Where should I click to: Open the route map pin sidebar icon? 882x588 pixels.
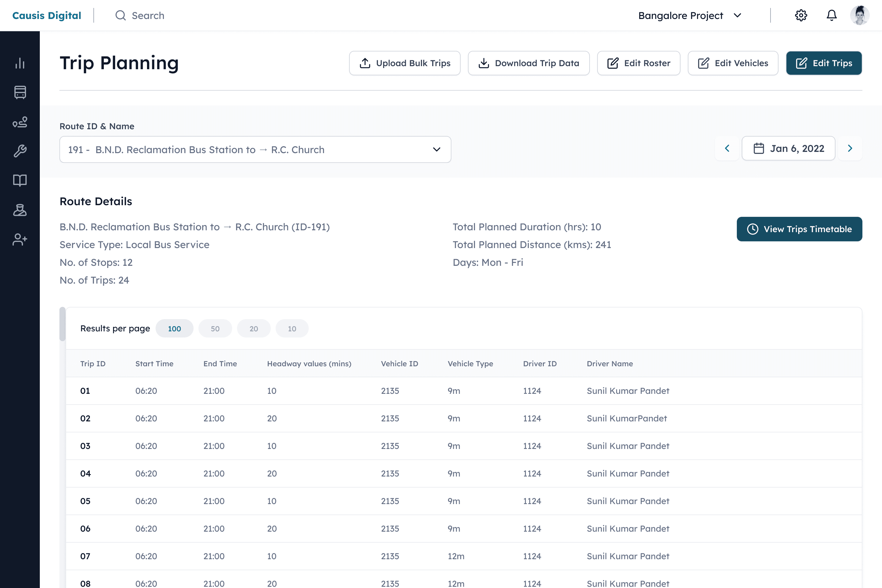(x=20, y=122)
